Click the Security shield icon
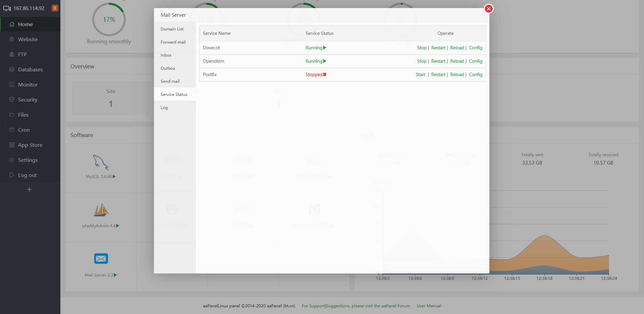Image resolution: width=644 pixels, height=314 pixels. (12, 100)
